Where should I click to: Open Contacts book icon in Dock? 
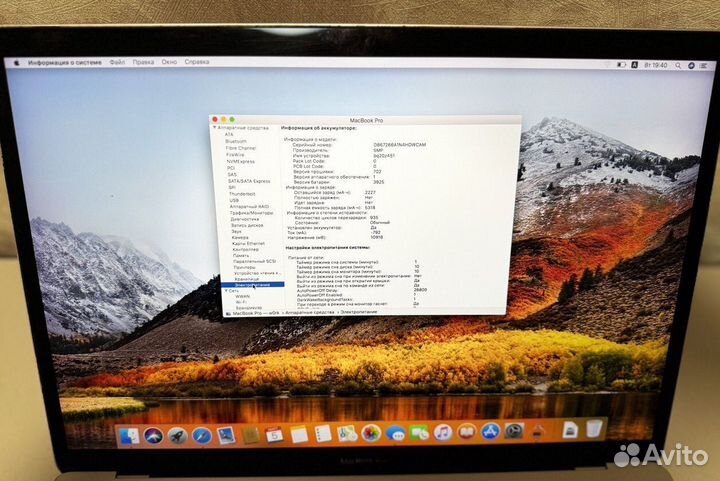250,435
